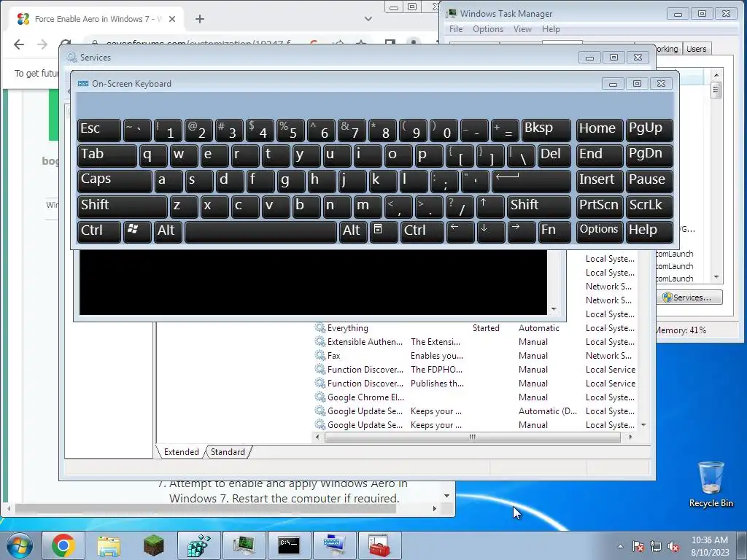Tap the Bksp key on the keyboard
The image size is (747, 560).
coord(546,130)
